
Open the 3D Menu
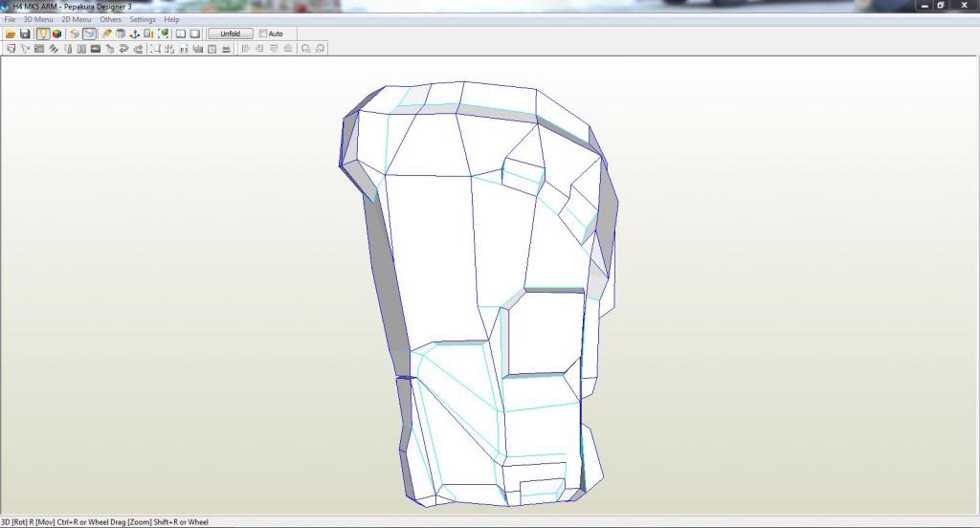coord(38,19)
